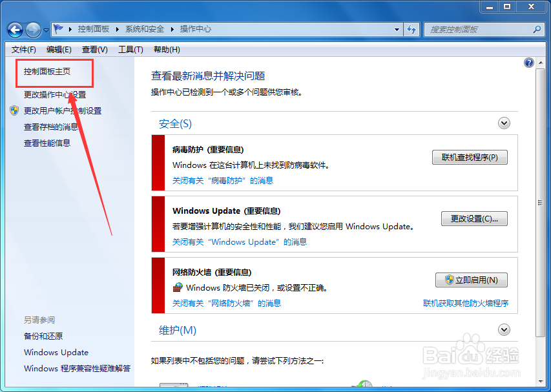This screenshot has height=392, width=551.
Task: Click the 查看最新消息并解决问题 title
Action: 208,76
